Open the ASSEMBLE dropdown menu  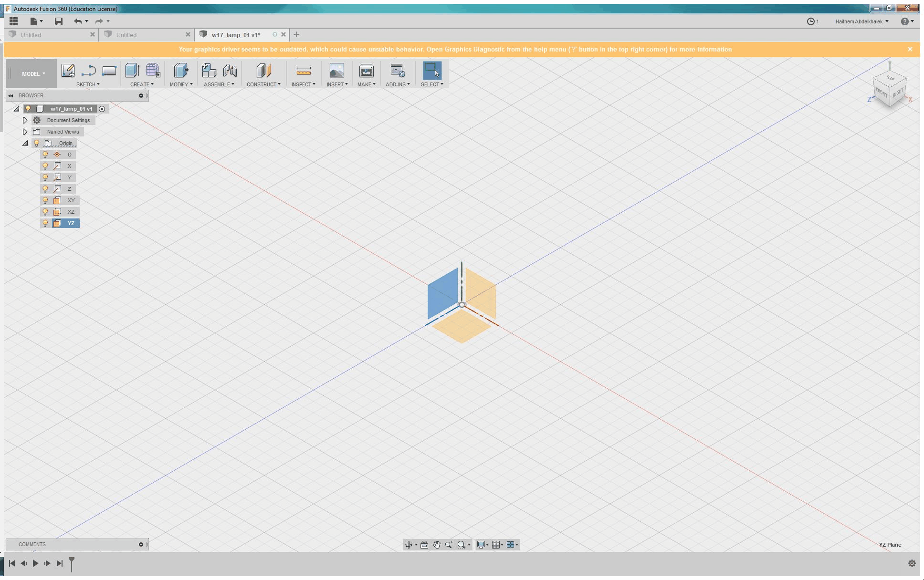[219, 84]
